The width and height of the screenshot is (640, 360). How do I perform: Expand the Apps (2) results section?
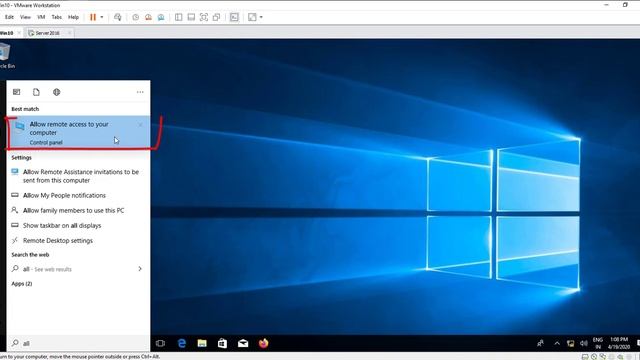pos(22,284)
